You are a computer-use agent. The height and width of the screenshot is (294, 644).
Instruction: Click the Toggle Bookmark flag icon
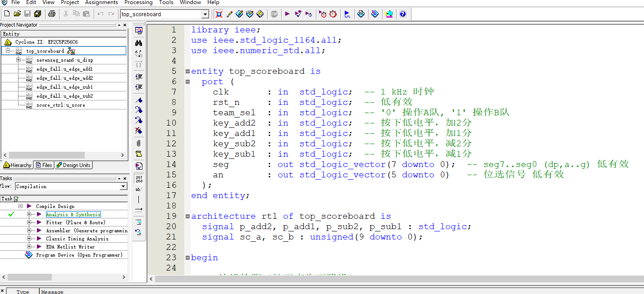pos(139,100)
